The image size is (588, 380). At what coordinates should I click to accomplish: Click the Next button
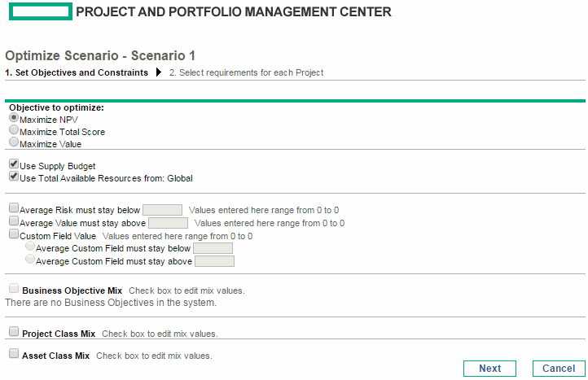tap(489, 369)
